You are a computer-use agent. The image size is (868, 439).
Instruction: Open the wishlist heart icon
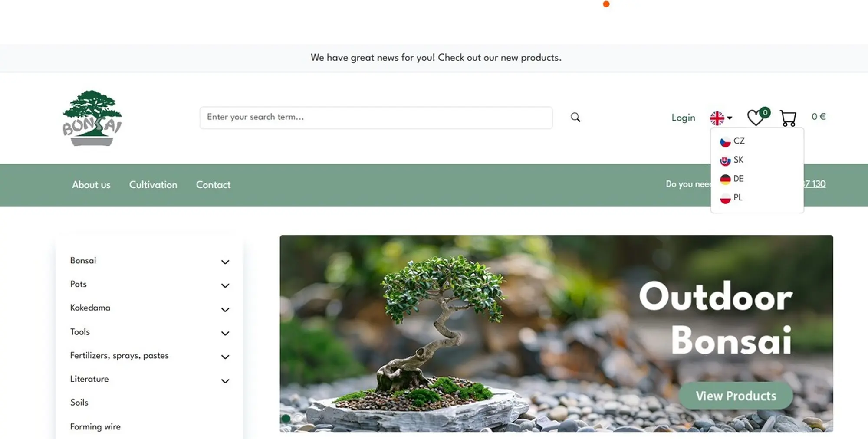pos(756,118)
